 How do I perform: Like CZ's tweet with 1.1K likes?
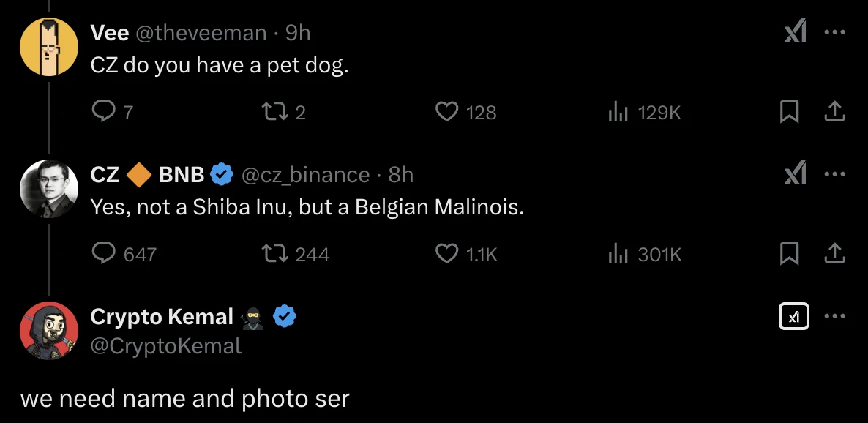tap(446, 253)
